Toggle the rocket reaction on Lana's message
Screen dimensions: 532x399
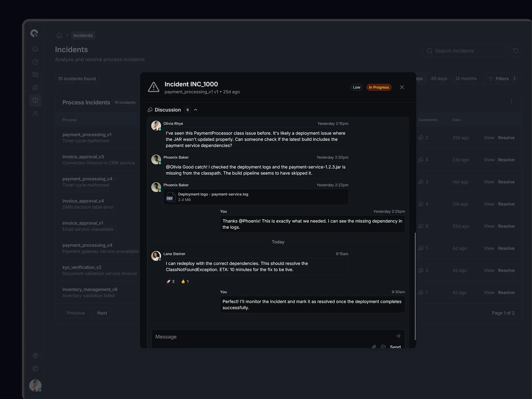coord(171,281)
